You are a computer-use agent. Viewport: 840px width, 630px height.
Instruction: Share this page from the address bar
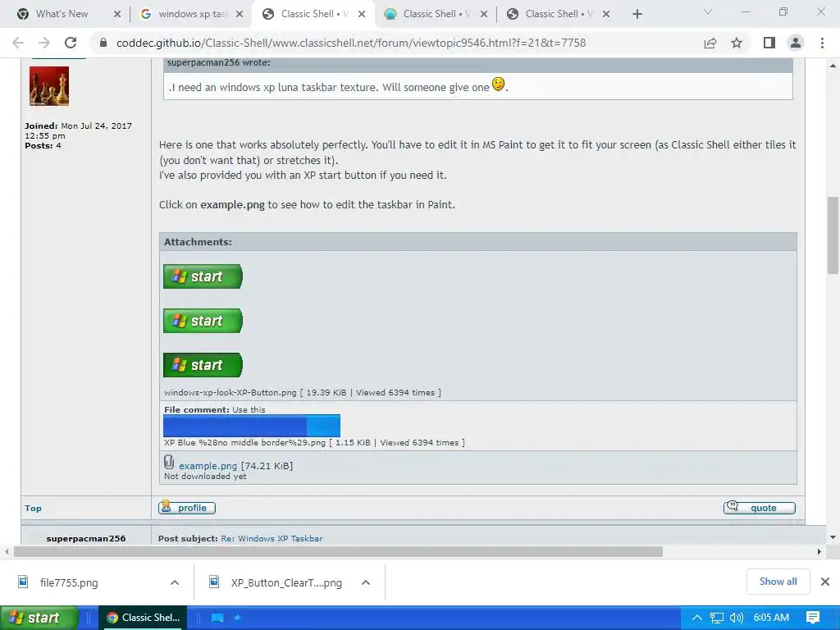710,43
